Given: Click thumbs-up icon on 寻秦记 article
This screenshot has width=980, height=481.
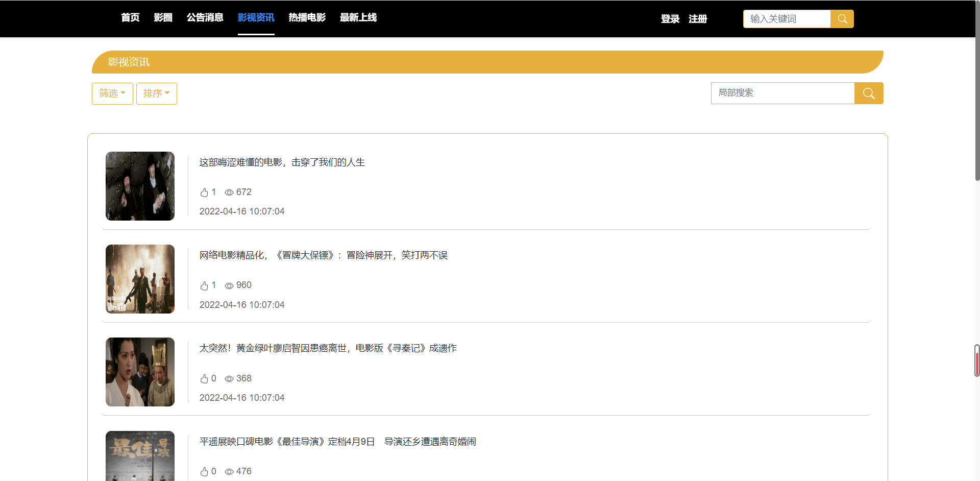Looking at the screenshot, I should [204, 379].
